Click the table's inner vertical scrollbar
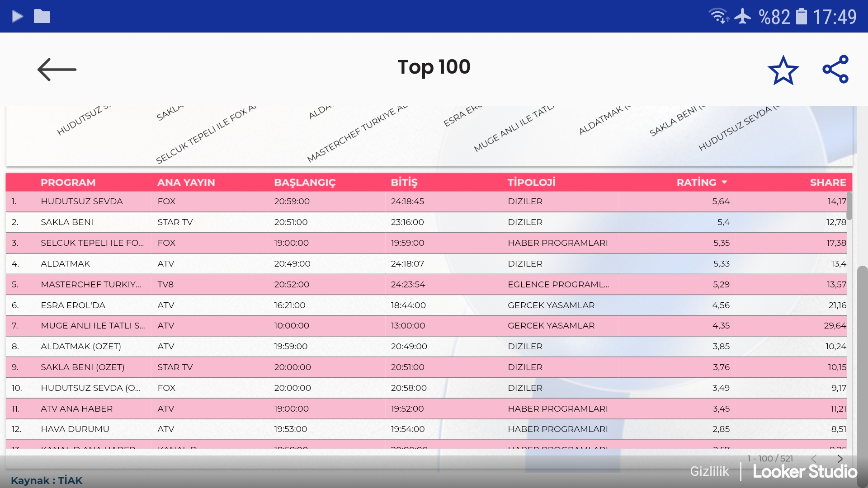Screen dimensions: 868x488 point(849,206)
